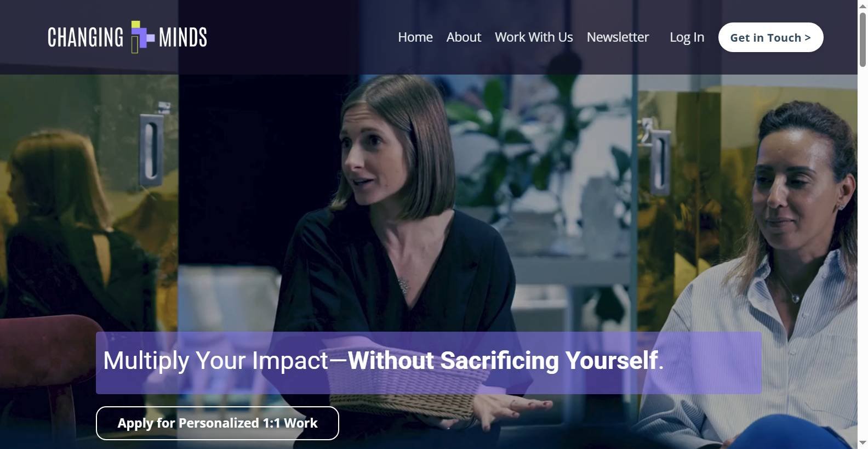Viewport: 868px width, 449px height.
Task: Apply for Personalized 1:1 Work
Action: 218,423
